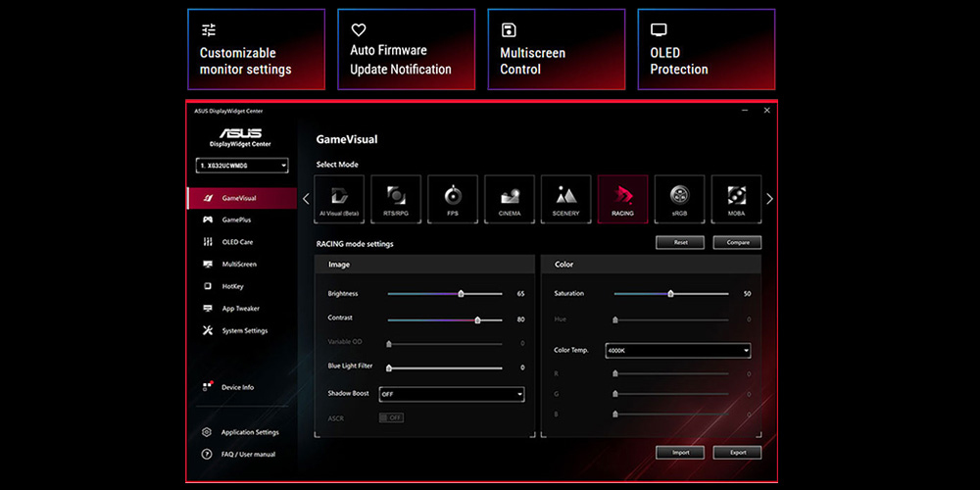Click the Contrast value 80
This screenshot has height=490, width=980.
[520, 319]
